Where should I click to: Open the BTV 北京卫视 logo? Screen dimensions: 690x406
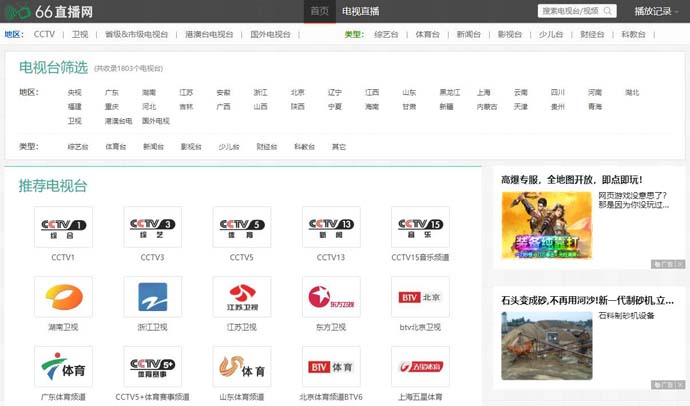tap(420, 297)
